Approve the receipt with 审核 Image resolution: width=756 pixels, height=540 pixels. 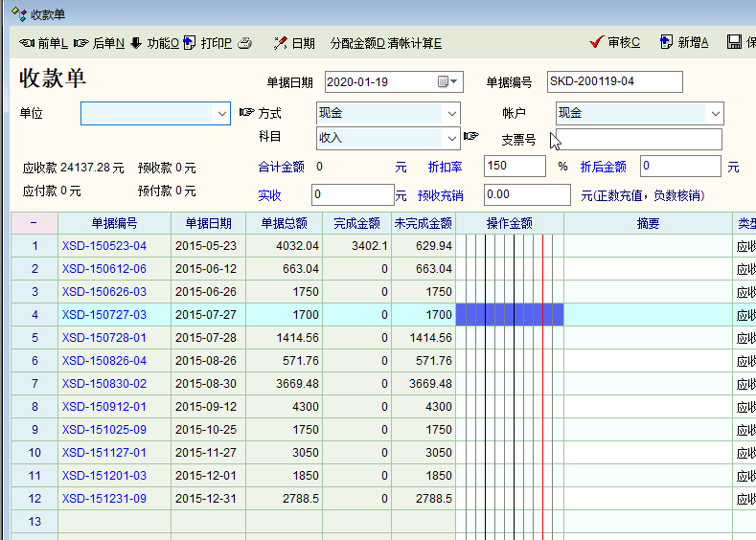(x=615, y=42)
